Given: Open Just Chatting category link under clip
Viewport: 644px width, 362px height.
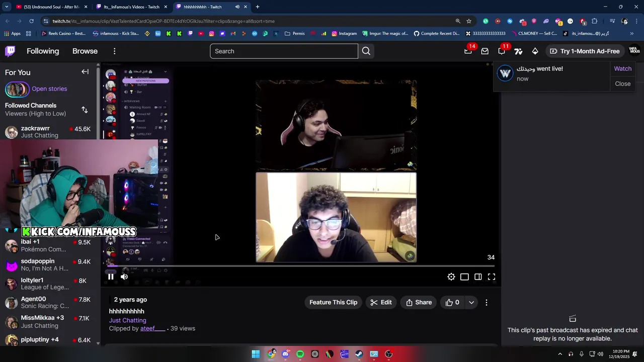Looking at the screenshot, I should [128, 320].
